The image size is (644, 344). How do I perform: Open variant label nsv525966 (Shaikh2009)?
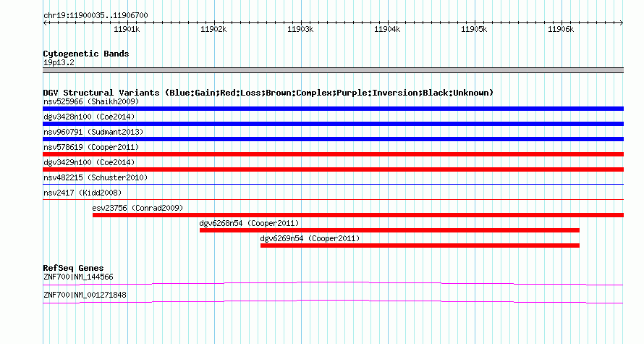91,101
